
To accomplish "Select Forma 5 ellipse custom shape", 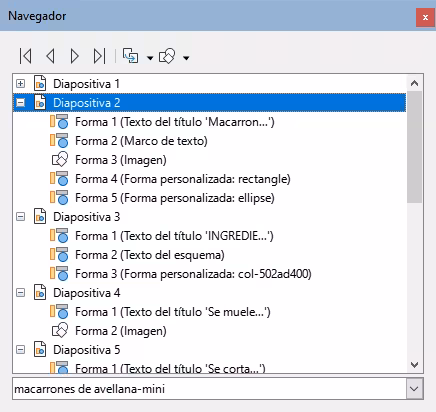I will pyautogui.click(x=175, y=198).
